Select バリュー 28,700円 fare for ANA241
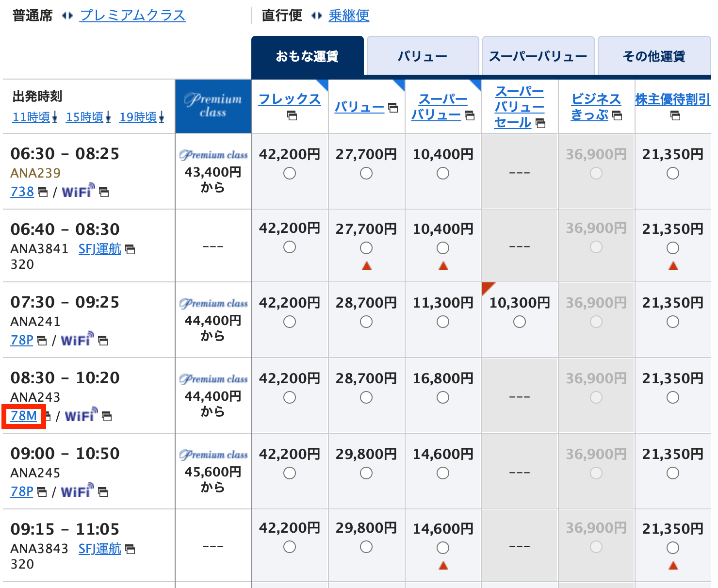This screenshot has width=718, height=588. [366, 322]
